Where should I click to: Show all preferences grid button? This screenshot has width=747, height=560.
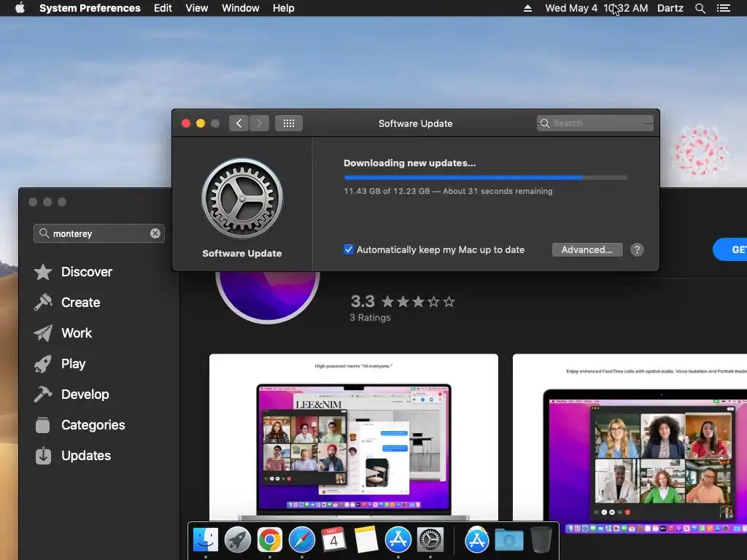[289, 123]
